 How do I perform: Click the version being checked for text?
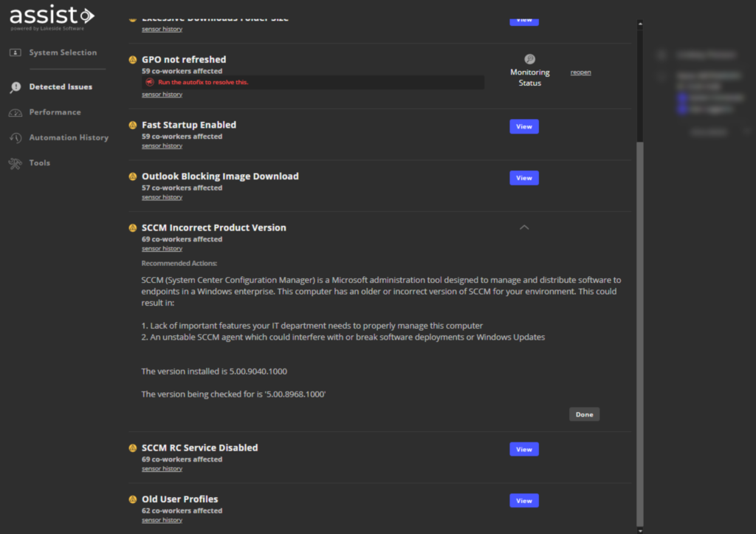tap(233, 394)
